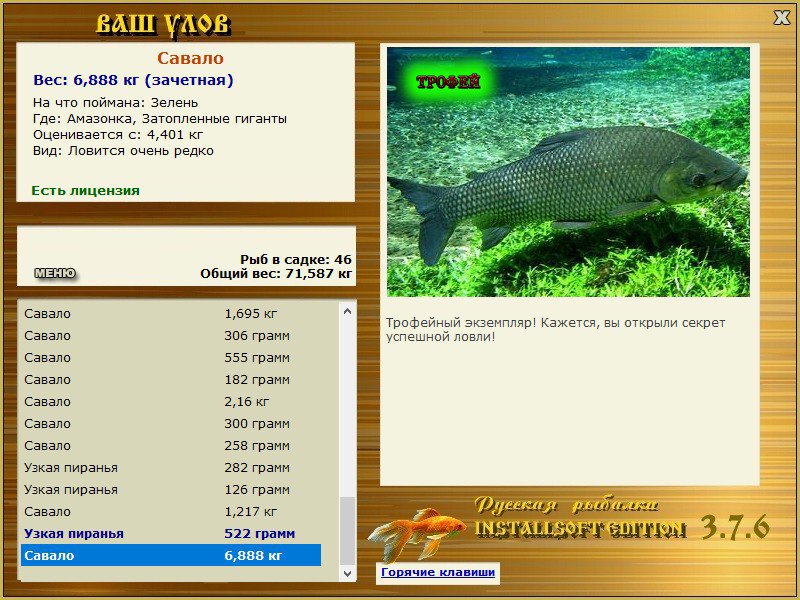
Task: Select Савало 1,217 кг row
Action: [171, 511]
